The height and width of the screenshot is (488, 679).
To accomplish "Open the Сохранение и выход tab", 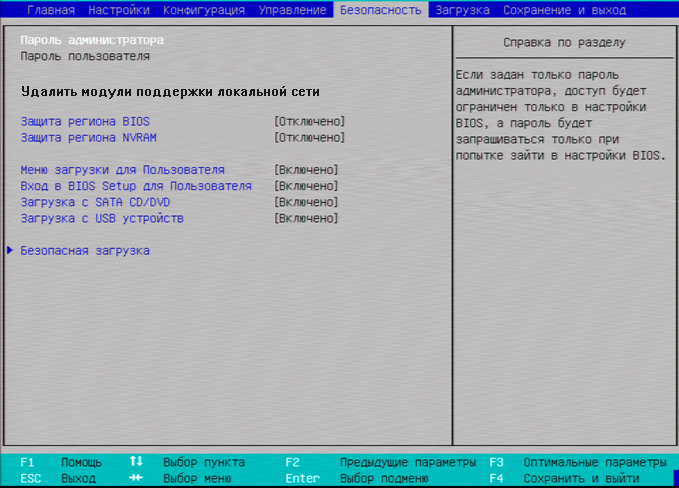I will 565,10.
